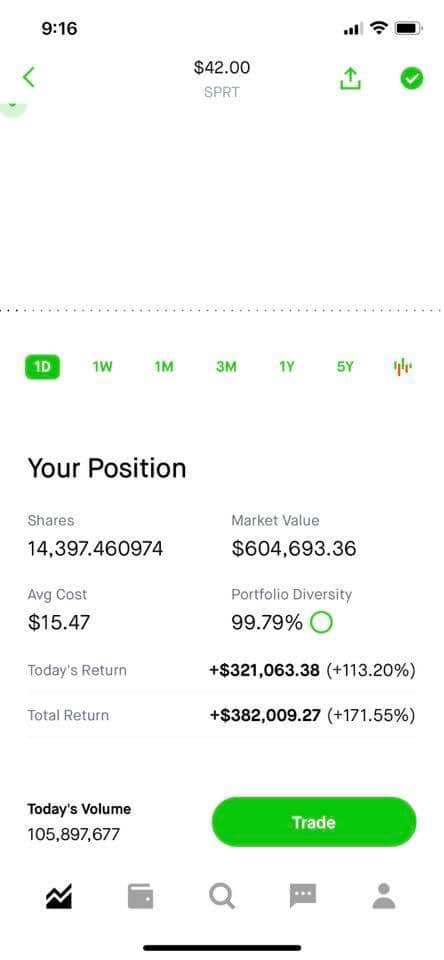Tap the SPRT ticker title
The image size is (444, 960).
(222, 92)
